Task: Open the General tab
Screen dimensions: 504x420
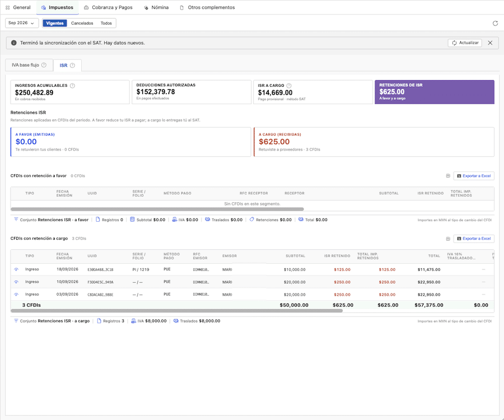Action: pos(18,7)
